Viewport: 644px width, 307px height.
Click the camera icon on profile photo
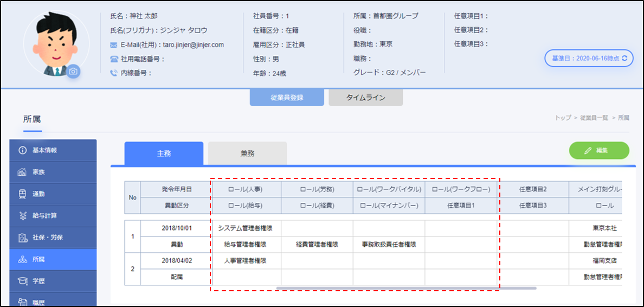(74, 71)
